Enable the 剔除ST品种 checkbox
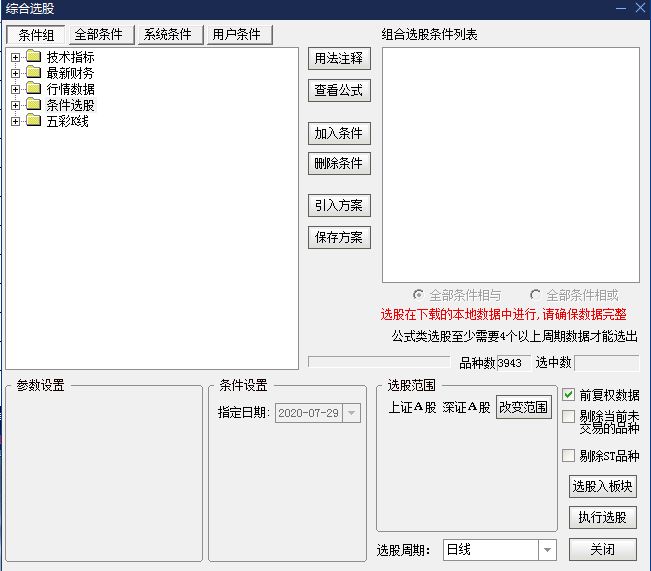The width and height of the screenshot is (651, 571). pyautogui.click(x=568, y=456)
